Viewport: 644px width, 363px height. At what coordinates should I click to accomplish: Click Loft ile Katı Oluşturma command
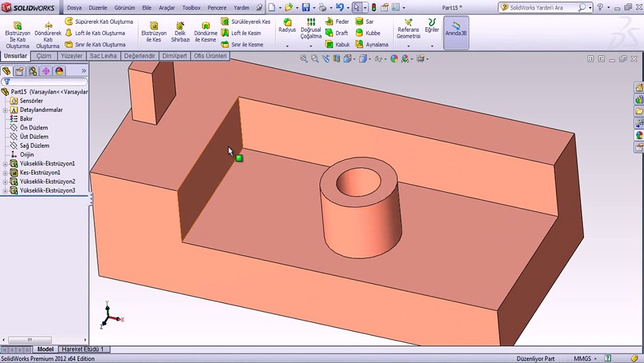point(95,33)
